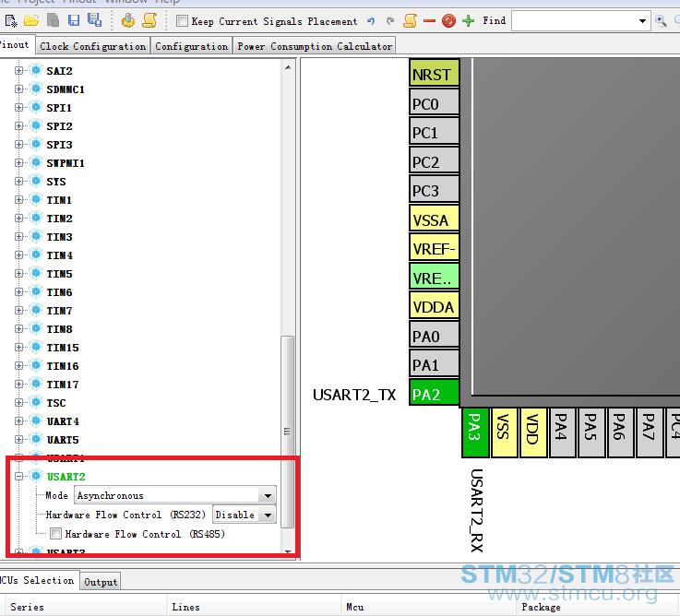
Task: Open Hardware Flow Control (RS232) dropdown
Action: pyautogui.click(x=268, y=515)
